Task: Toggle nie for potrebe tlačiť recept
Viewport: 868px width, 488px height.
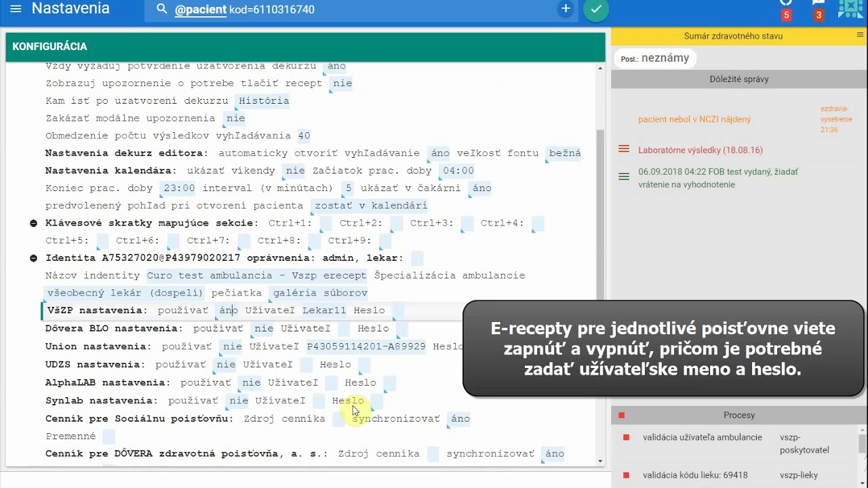Action: pyautogui.click(x=342, y=83)
